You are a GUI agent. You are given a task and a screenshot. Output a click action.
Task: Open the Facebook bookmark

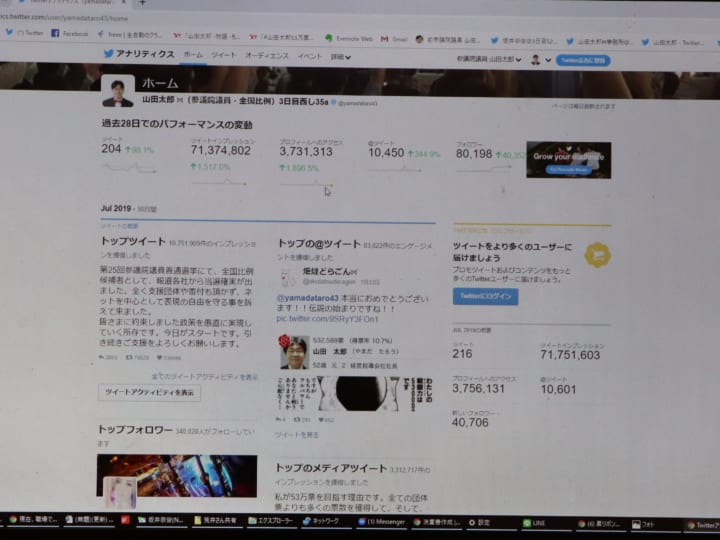tap(70, 33)
